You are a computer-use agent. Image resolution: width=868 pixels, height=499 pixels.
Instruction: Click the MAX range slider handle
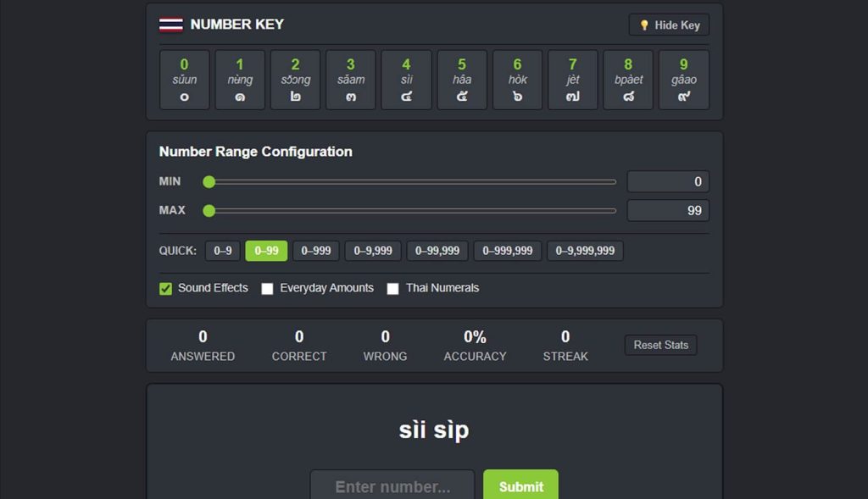(209, 211)
